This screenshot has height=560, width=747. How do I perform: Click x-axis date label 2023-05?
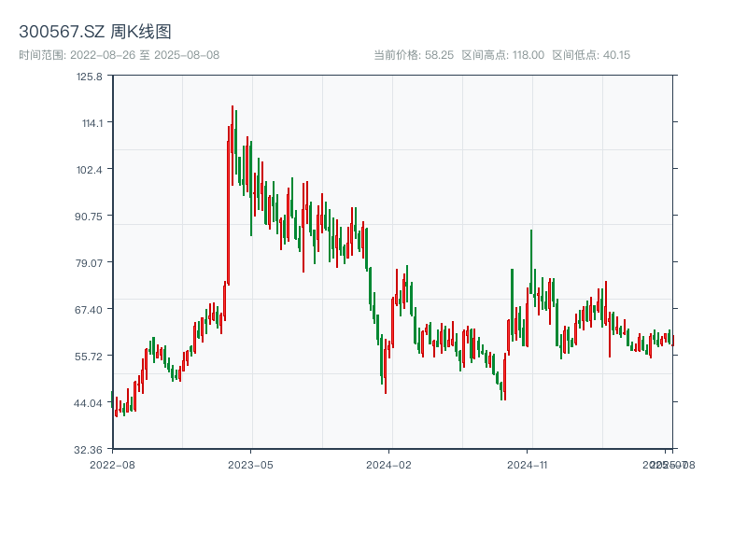coord(250,465)
